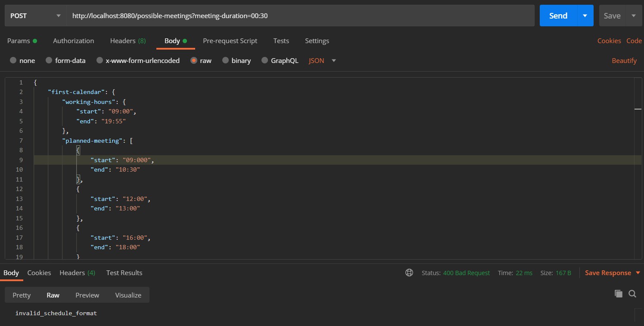Image resolution: width=644 pixels, height=326 pixels.
Task: Switch to the Tests tab
Action: (281, 41)
